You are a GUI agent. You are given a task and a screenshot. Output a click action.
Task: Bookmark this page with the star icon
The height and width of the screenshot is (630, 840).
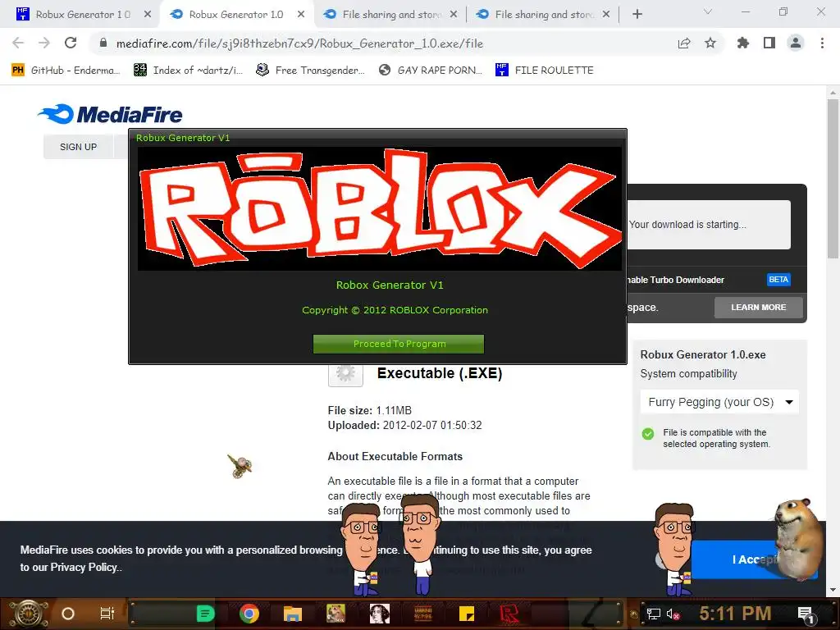710,43
